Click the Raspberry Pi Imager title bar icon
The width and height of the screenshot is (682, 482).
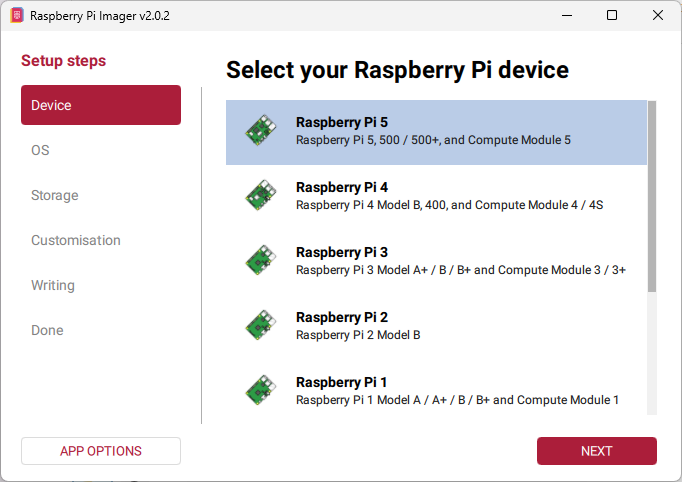tap(17, 16)
